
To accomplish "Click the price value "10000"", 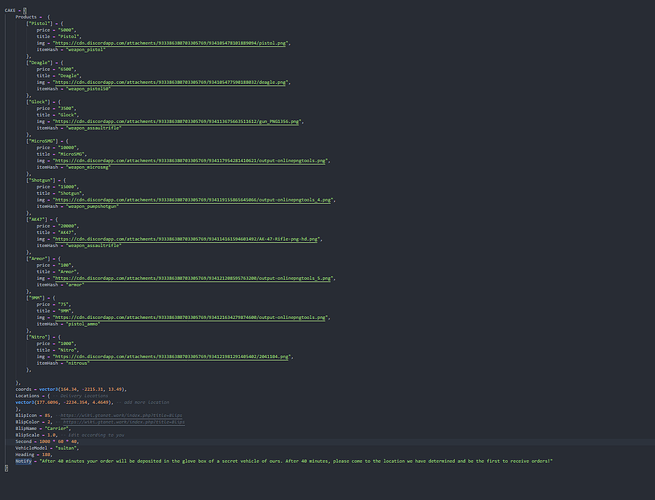I will point(67,148).
